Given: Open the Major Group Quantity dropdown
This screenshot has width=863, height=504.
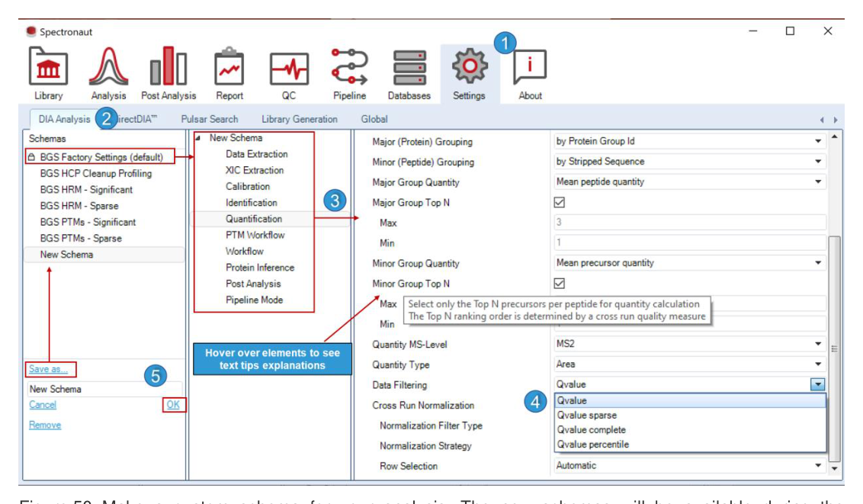Looking at the screenshot, I should coord(690,182).
